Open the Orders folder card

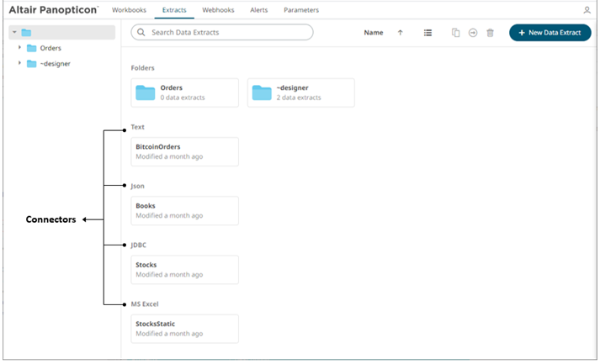point(185,93)
